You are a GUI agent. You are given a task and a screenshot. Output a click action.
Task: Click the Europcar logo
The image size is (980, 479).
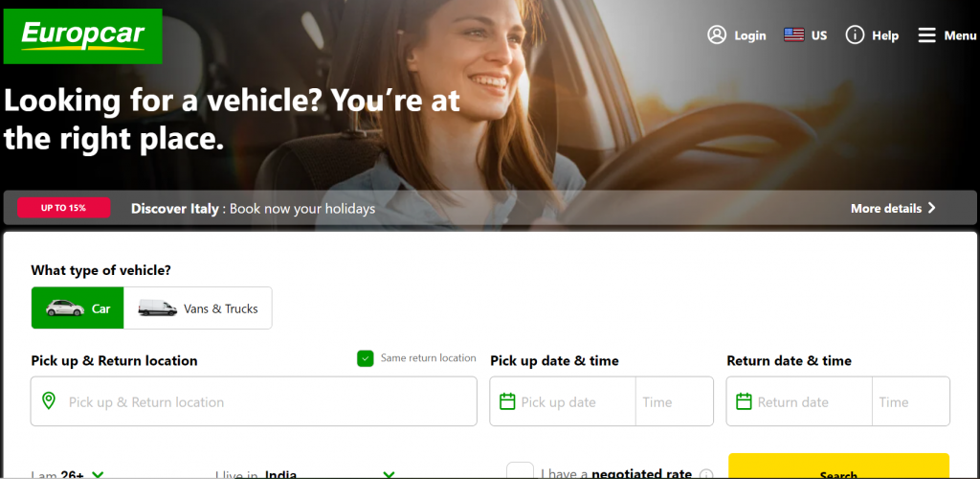[x=83, y=36]
